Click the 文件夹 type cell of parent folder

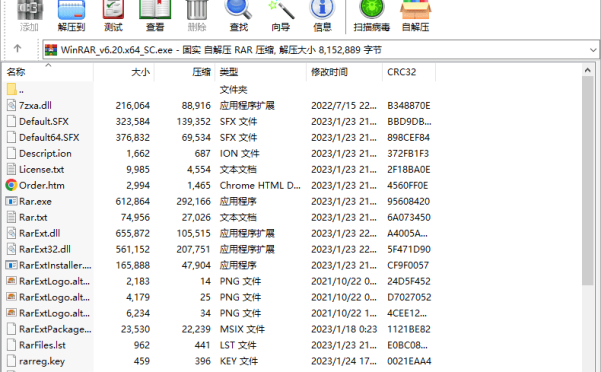(x=233, y=90)
